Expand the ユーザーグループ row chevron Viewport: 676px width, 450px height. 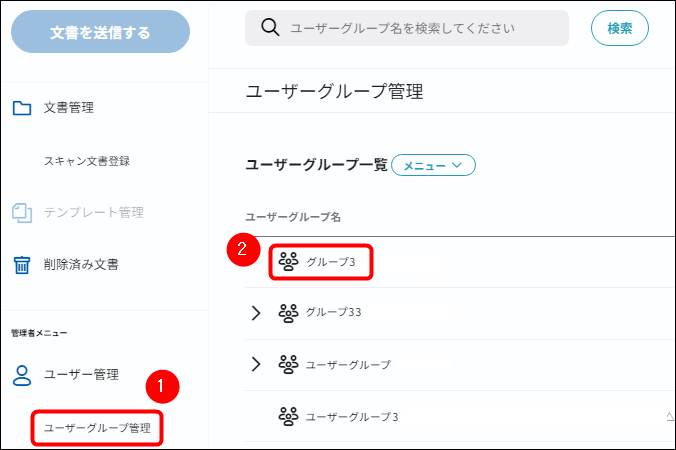coord(256,364)
